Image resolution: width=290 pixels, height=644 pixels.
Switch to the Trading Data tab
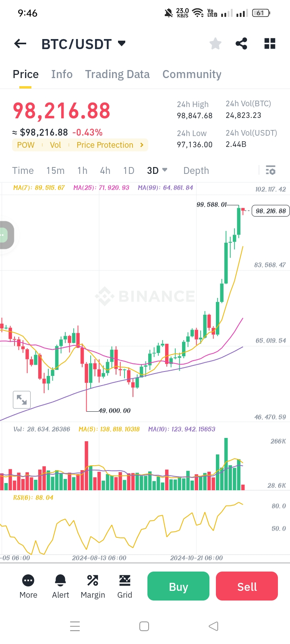coord(117,74)
